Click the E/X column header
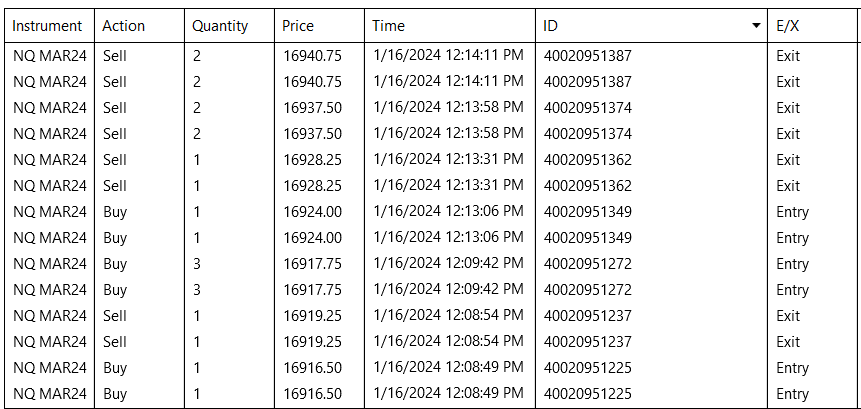Image resolution: width=861 pixels, height=409 pixels. (787, 25)
